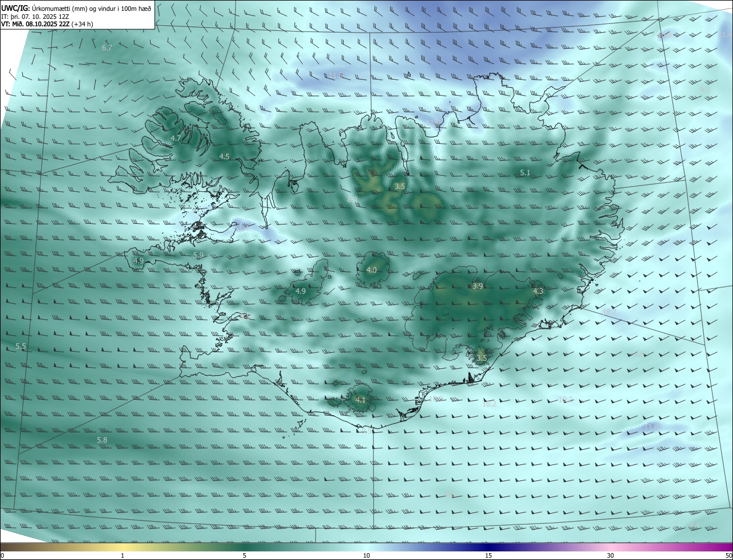Click the 6.7 value over the northwest sea
The image size is (733, 560).
coord(107,48)
